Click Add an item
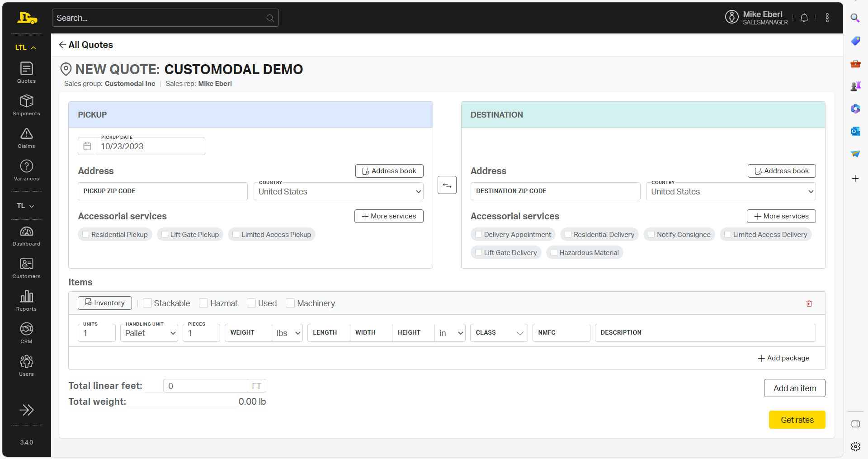Viewport: 868px width, 459px height. 795,388
